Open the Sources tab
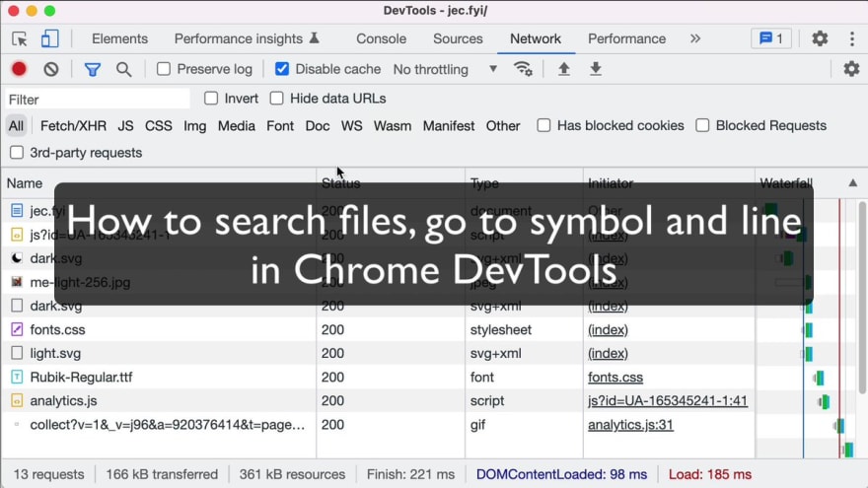The image size is (868, 488). coord(458,38)
